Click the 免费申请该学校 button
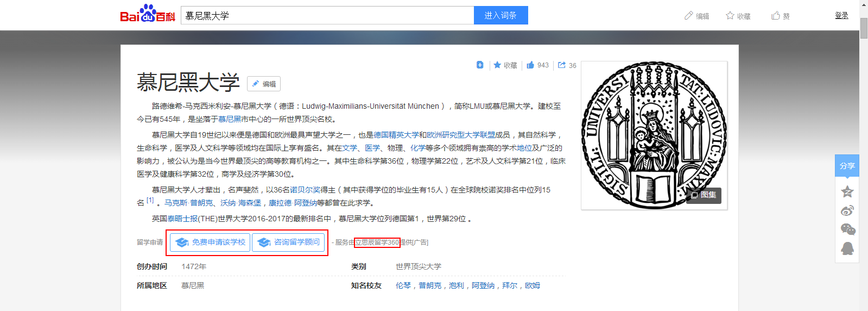Viewport: 868px width, 311px height. tap(210, 242)
